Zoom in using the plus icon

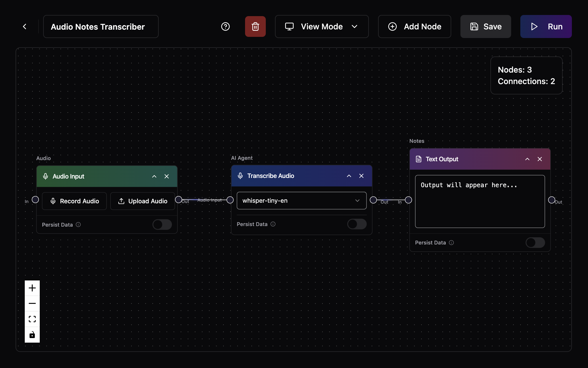point(32,288)
